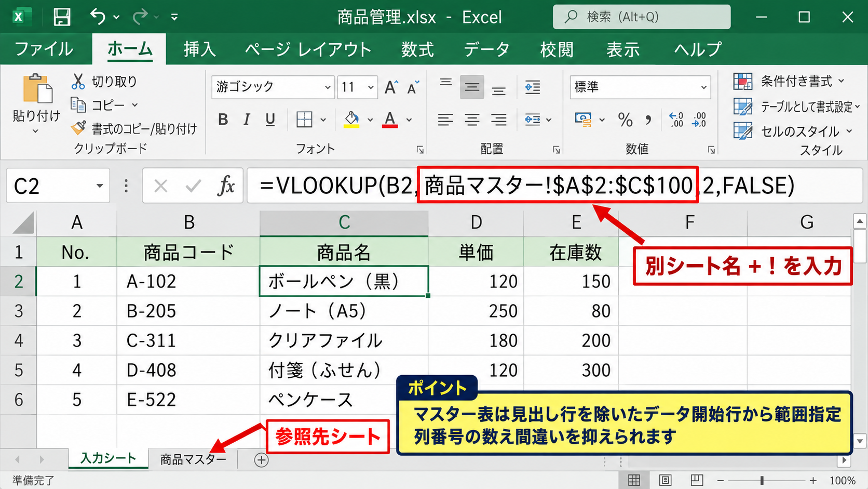Viewport: 868px width, 489px height.
Task: Open the フォント dialog launcher
Action: tap(420, 150)
